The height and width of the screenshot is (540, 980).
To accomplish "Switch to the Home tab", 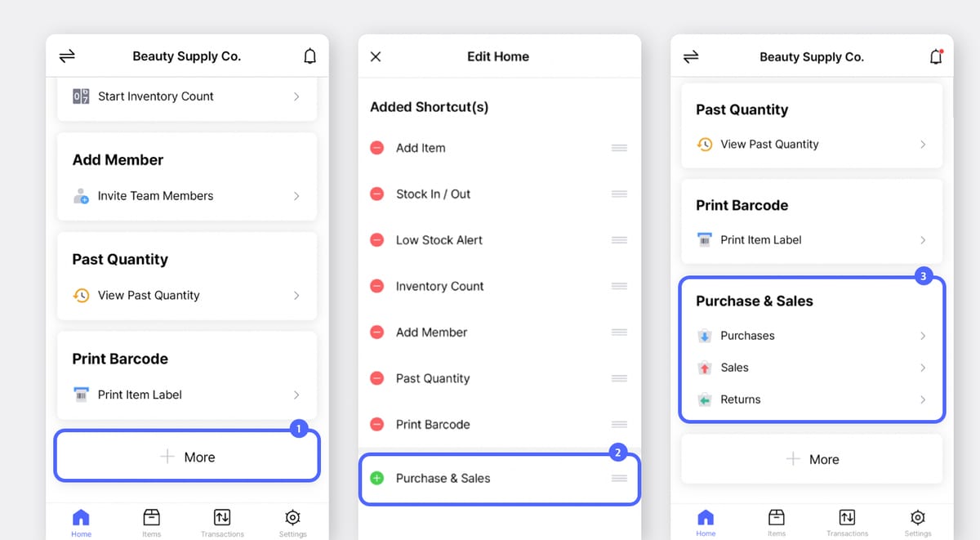I will (x=81, y=517).
